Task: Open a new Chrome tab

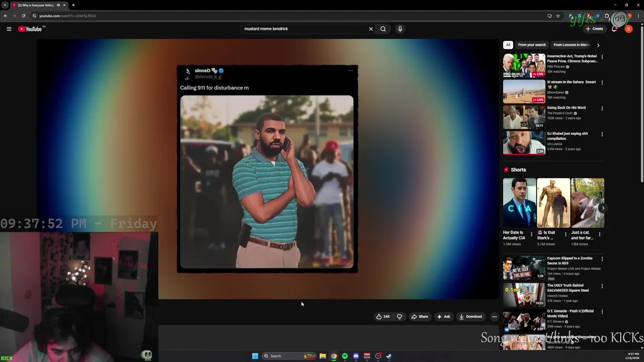Action: [73, 5]
